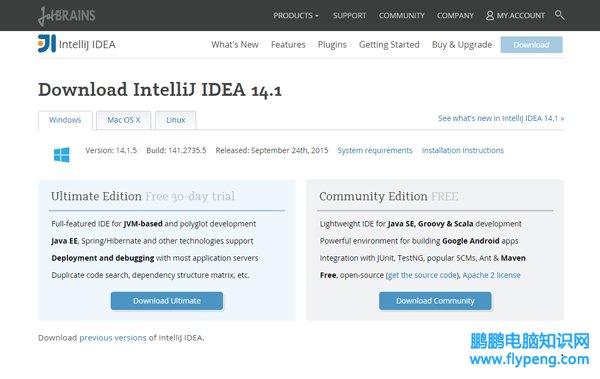The image size is (600, 379).
Task: Click the IntelliJ IDEA logo icon
Action: pos(47,44)
